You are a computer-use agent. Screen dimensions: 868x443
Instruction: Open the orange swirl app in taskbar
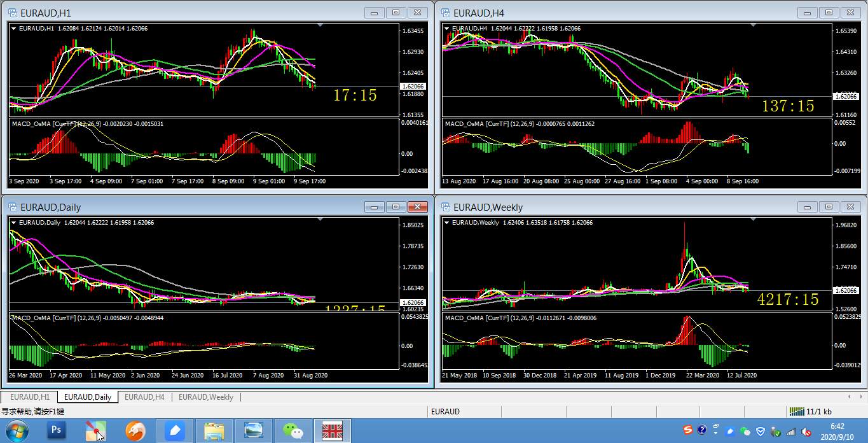[x=135, y=431]
